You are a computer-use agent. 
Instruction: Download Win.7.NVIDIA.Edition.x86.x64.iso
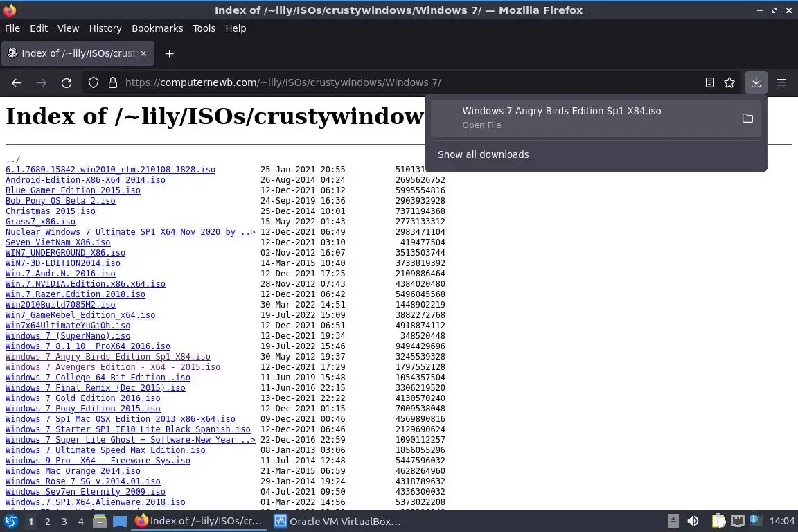click(85, 283)
